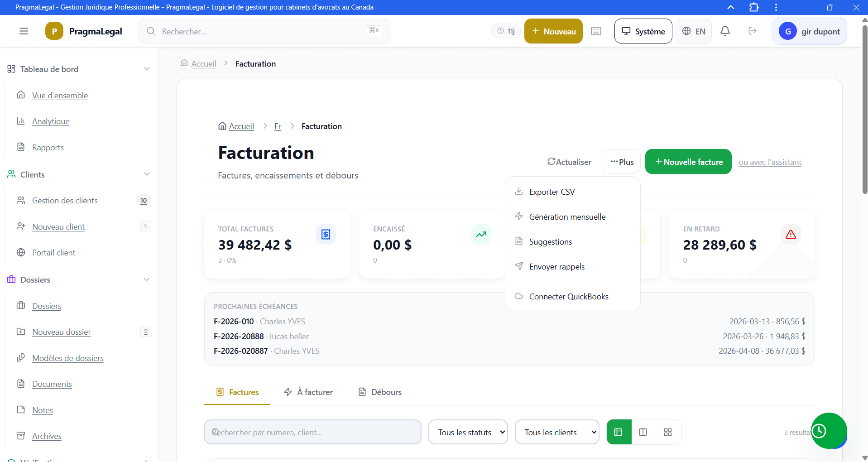This screenshot has width=868, height=462.
Task: Switch to grid card view
Action: (x=668, y=432)
